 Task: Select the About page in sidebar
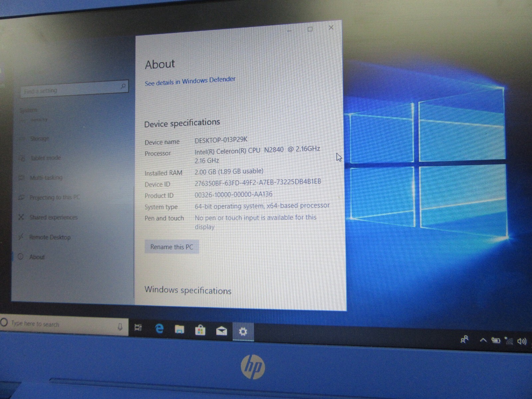pos(37,257)
